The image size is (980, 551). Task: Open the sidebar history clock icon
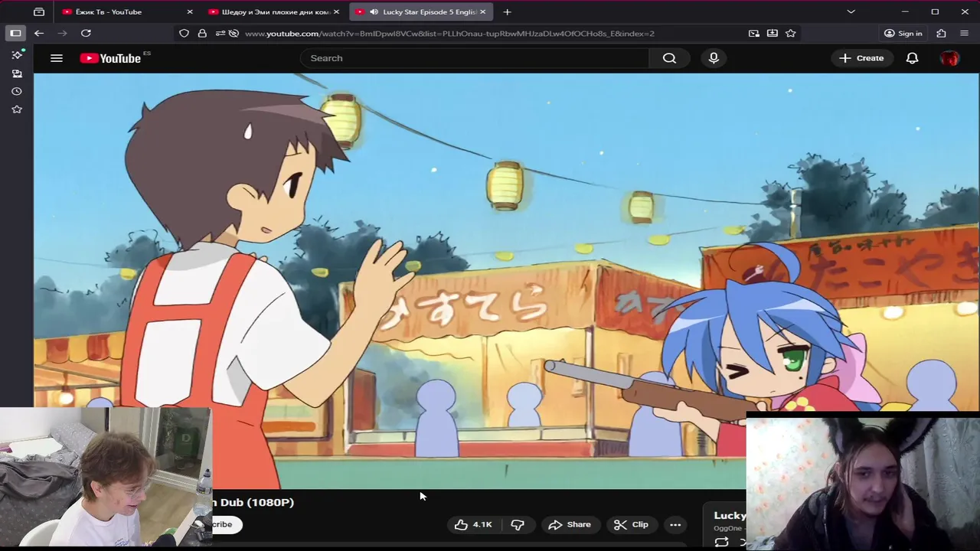tap(17, 91)
